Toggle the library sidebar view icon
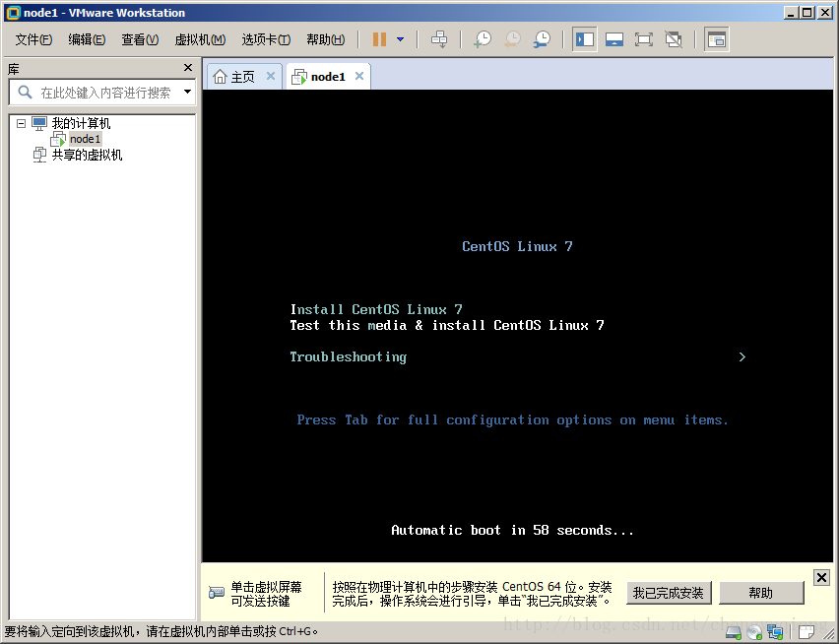 (584, 39)
